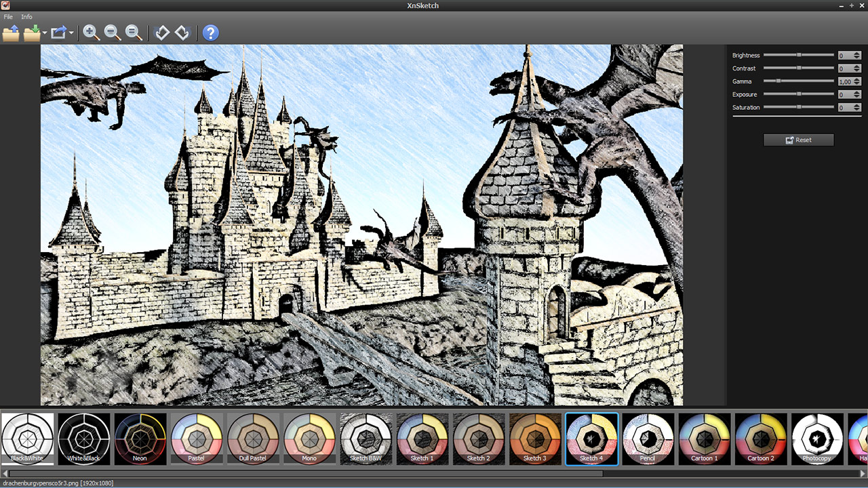The image size is (868, 488).
Task: Click the XnSketch app icon in title bar
Action: [6, 5]
